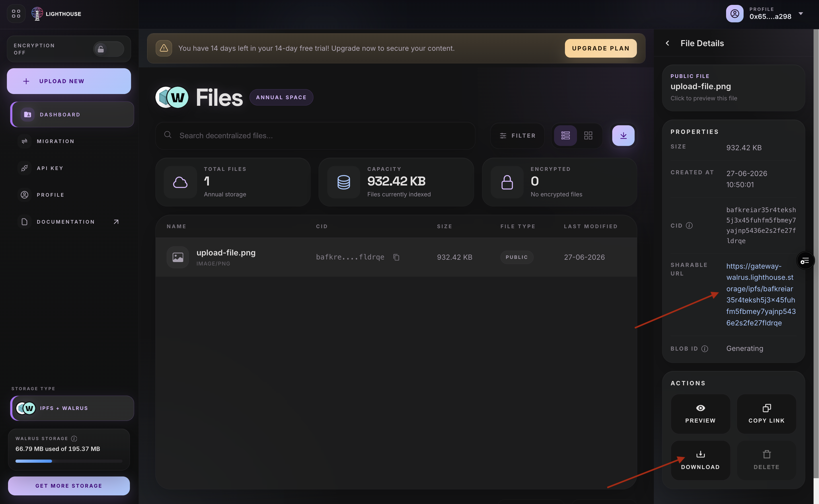
Task: Sort by the File Type column header
Action: tap(518, 226)
